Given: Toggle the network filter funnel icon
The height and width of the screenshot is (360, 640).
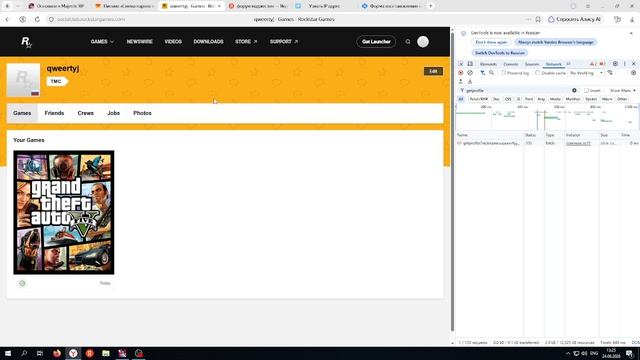Looking at the screenshot, I should click(482, 73).
